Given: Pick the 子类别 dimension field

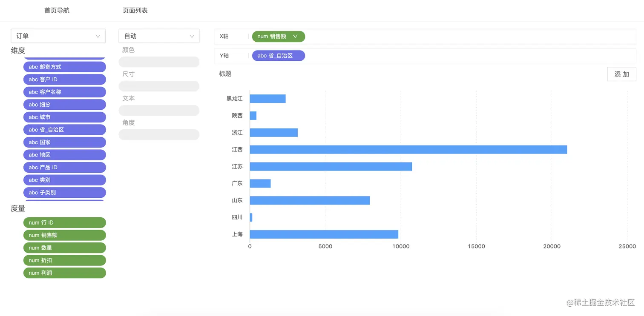Looking at the screenshot, I should [64, 193].
